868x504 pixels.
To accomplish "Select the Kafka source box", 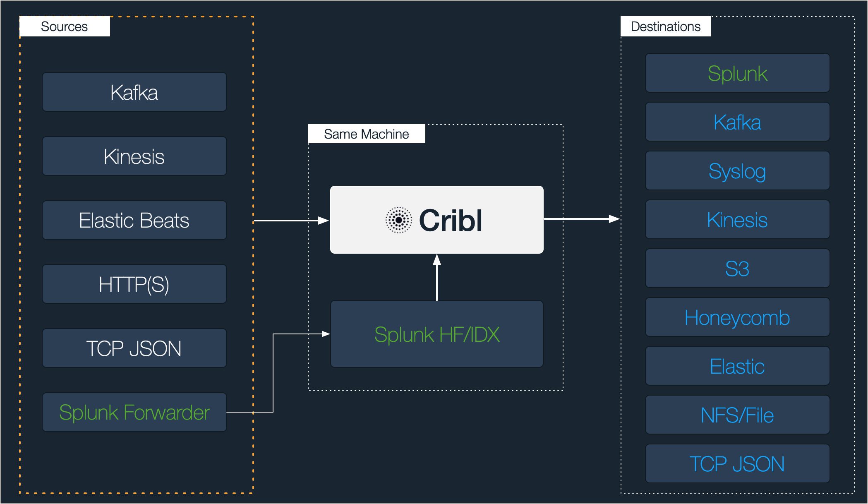I will point(134,92).
